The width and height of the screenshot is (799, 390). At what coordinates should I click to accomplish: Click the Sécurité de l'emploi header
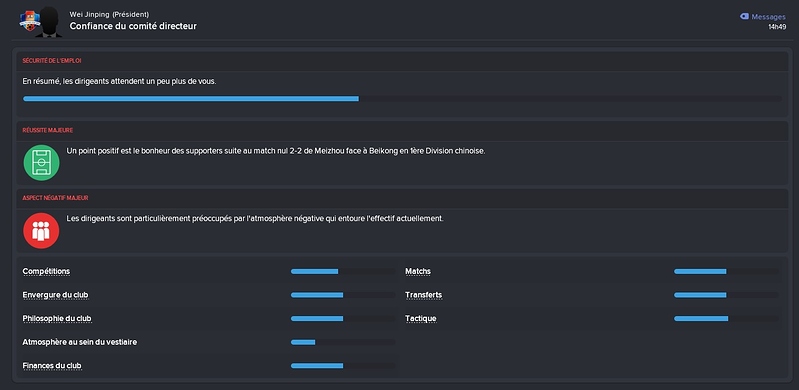click(x=52, y=61)
